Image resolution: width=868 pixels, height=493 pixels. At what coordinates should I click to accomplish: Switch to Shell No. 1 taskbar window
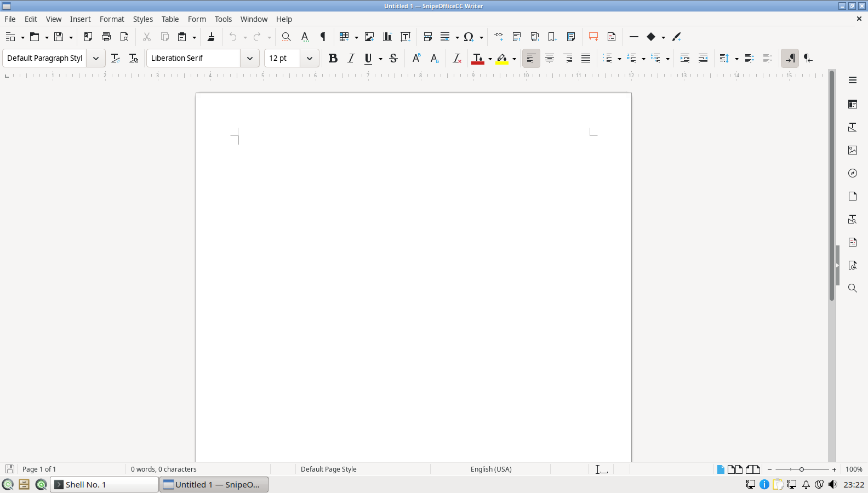105,484
